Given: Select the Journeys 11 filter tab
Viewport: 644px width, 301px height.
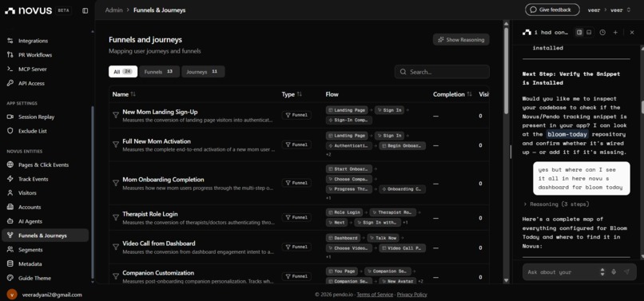Looking at the screenshot, I should [x=203, y=72].
